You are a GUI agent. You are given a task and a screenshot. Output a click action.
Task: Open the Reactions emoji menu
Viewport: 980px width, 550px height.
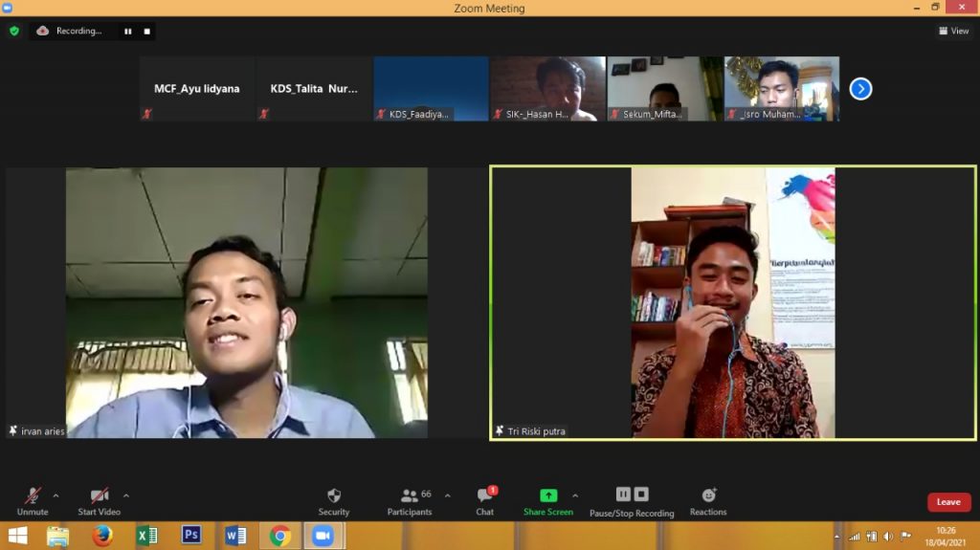coord(708,495)
